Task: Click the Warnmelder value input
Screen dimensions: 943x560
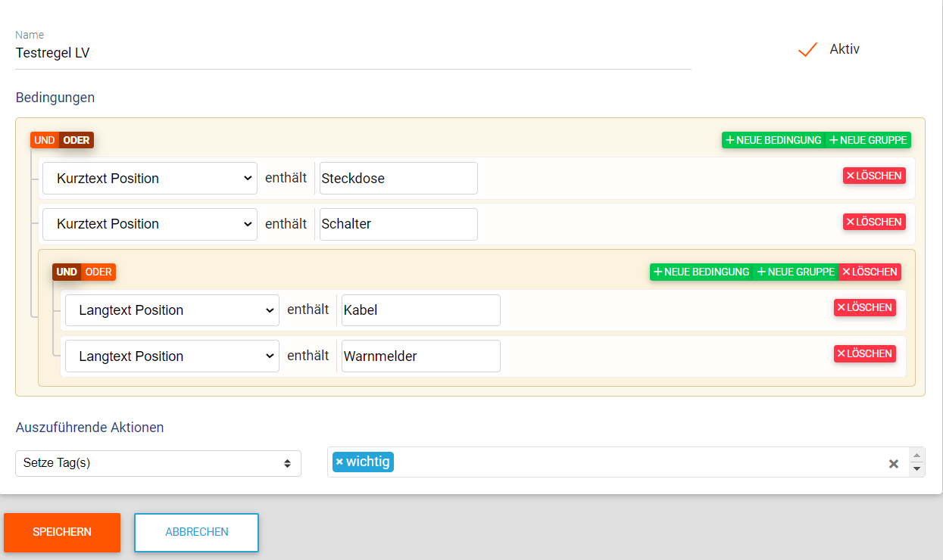Action: (x=420, y=356)
